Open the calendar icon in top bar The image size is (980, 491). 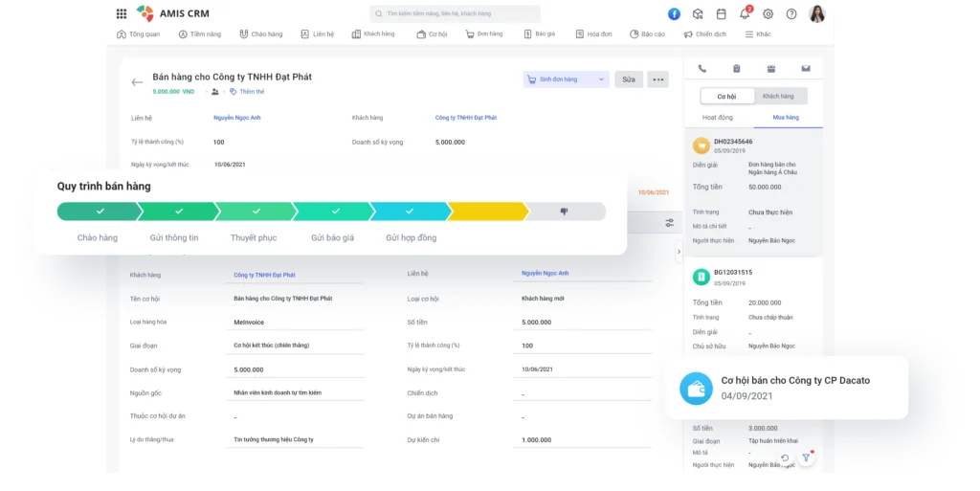[x=722, y=13]
